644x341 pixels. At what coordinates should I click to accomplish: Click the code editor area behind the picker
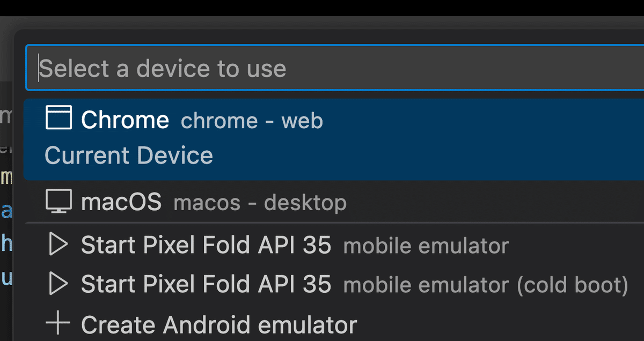[6, 214]
